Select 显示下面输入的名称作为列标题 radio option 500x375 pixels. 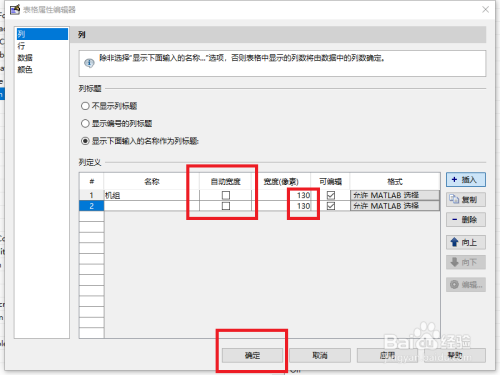(x=140, y=141)
